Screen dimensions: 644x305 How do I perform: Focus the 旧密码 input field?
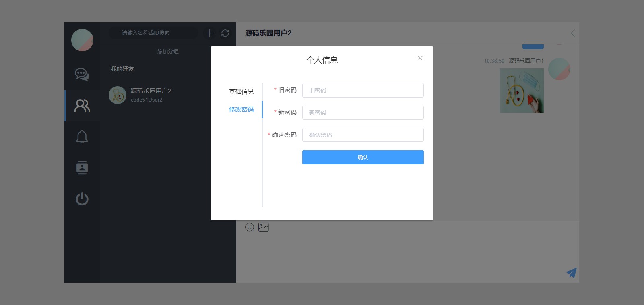(363, 90)
